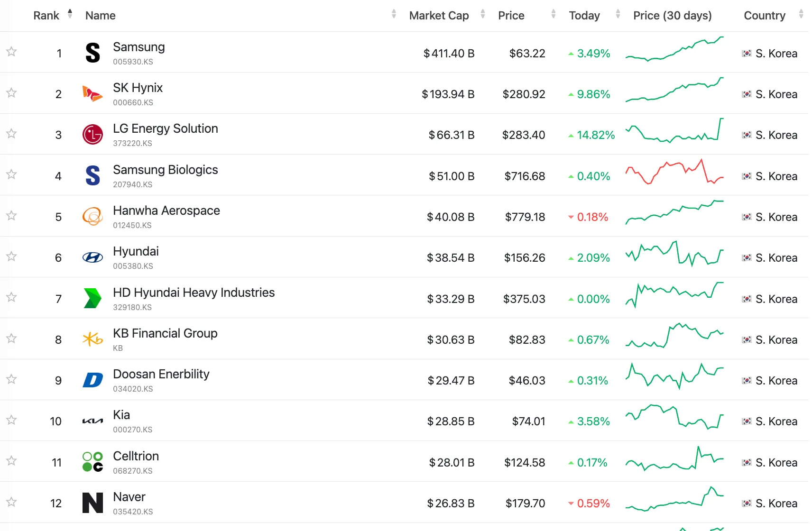Image resolution: width=812 pixels, height=531 pixels.
Task: Click LG Energy Solution 30-day price chart
Action: [674, 130]
